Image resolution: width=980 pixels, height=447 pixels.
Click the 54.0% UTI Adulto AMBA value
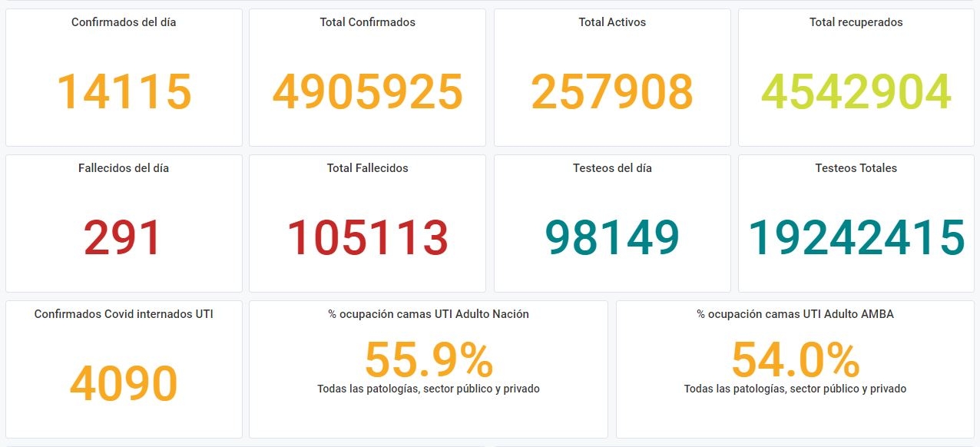point(796,359)
